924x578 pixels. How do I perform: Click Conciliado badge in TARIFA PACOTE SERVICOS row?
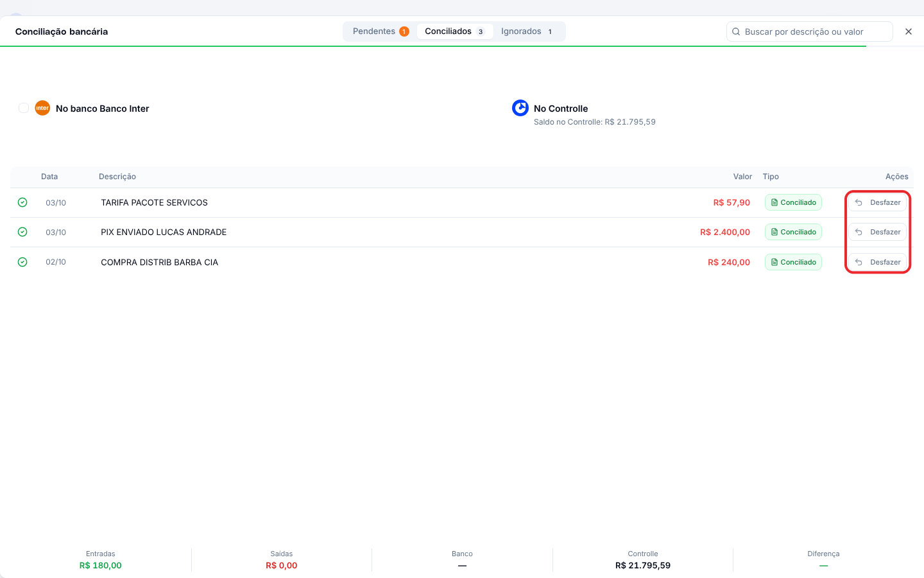(x=793, y=202)
